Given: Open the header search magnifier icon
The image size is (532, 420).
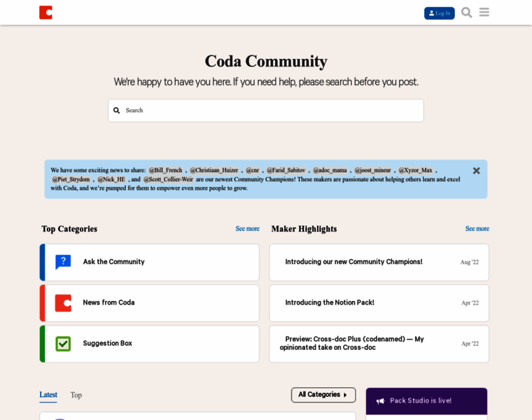Looking at the screenshot, I should pos(466,13).
